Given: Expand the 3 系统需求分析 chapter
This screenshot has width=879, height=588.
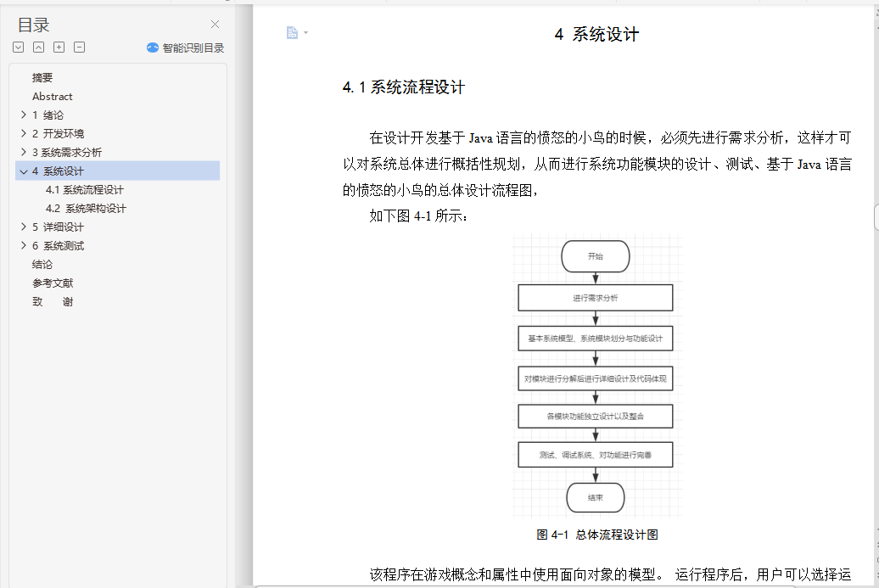Looking at the screenshot, I should click(x=23, y=152).
